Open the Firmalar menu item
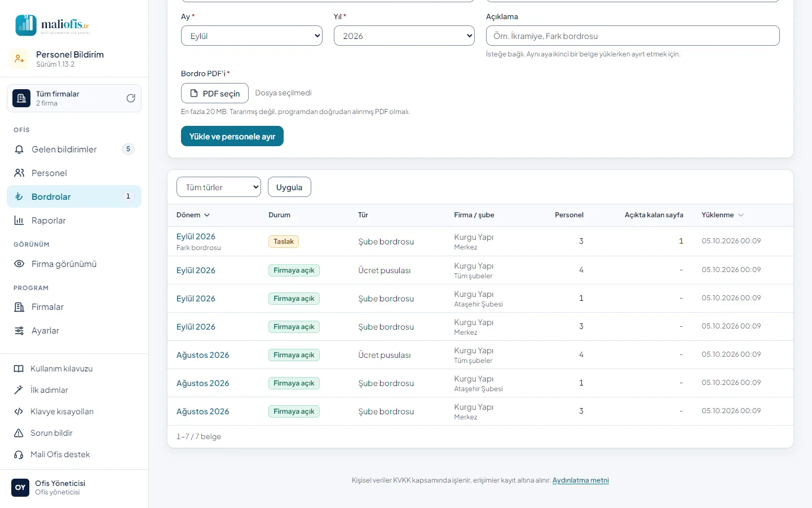This screenshot has height=508, width=812. pos(74,307)
